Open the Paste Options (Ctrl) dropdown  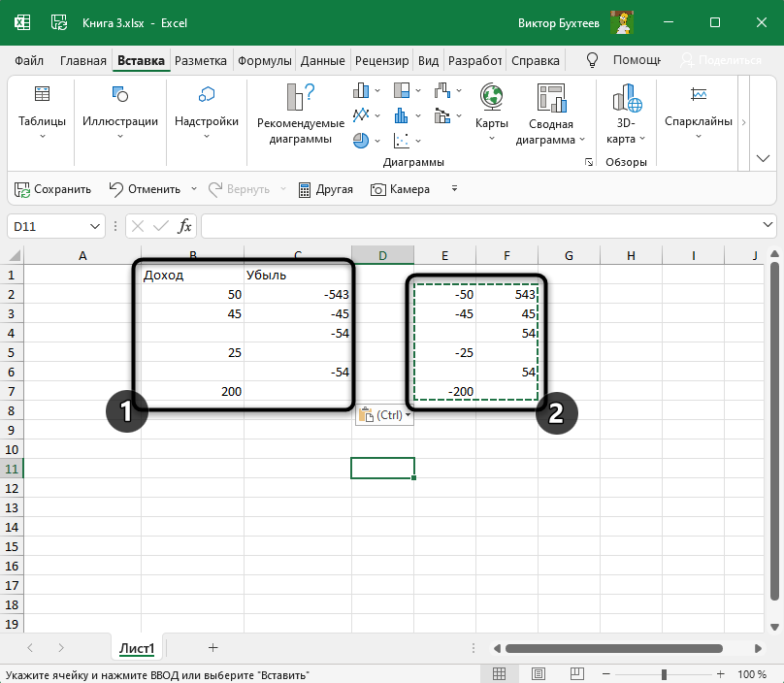pos(385,415)
